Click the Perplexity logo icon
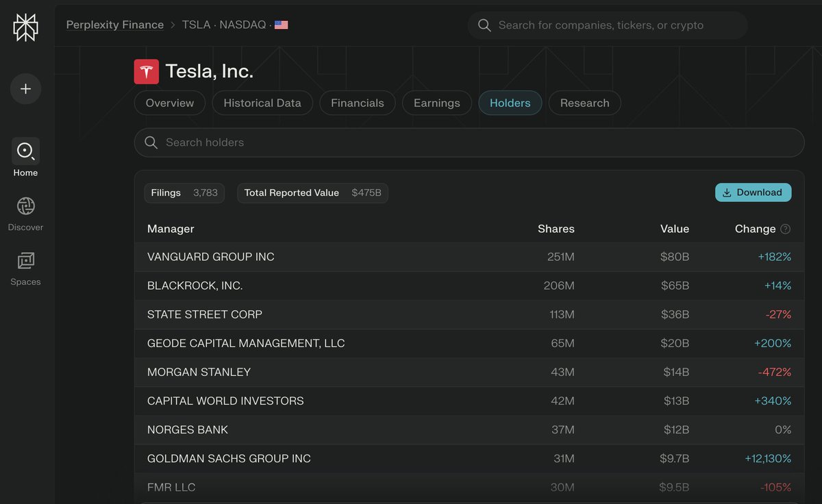Screen dimensions: 822x504 (x=25, y=28)
